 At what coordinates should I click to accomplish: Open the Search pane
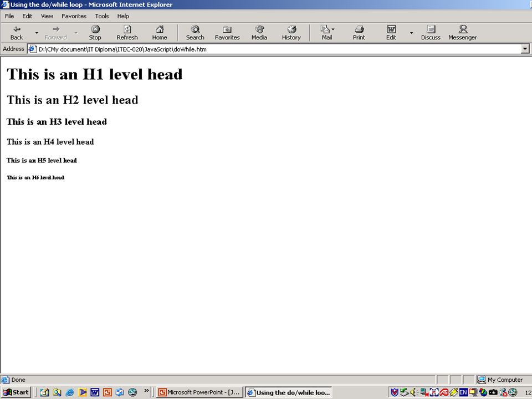click(x=195, y=33)
